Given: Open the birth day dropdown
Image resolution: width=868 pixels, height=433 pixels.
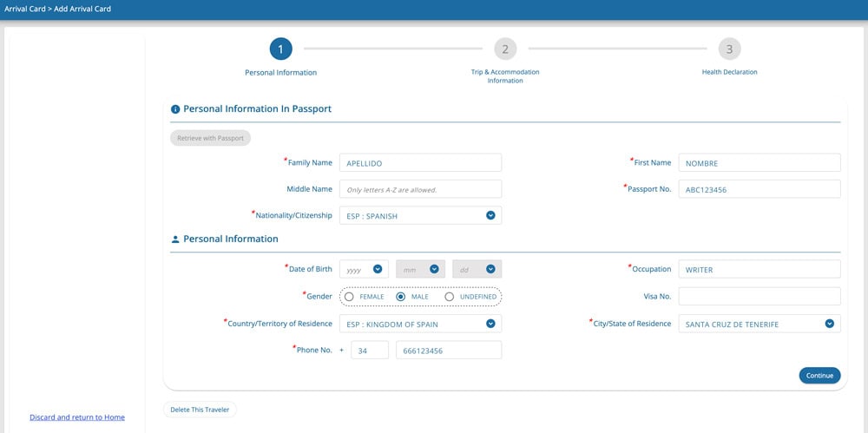Looking at the screenshot, I should point(477,270).
